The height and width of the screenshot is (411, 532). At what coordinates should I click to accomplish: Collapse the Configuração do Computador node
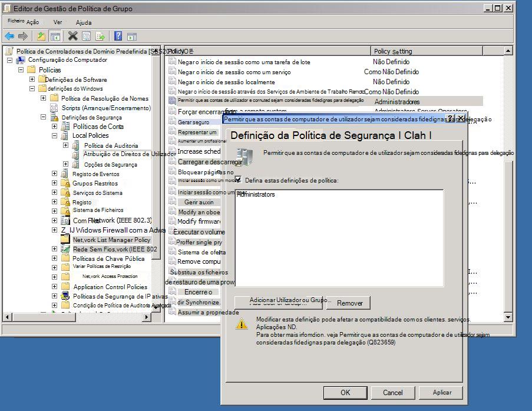[x=10, y=61]
